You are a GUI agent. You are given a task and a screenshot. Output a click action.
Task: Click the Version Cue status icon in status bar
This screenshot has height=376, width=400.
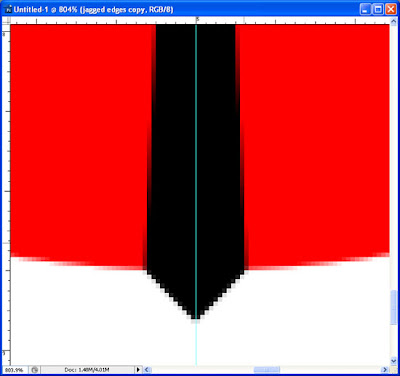click(35, 370)
